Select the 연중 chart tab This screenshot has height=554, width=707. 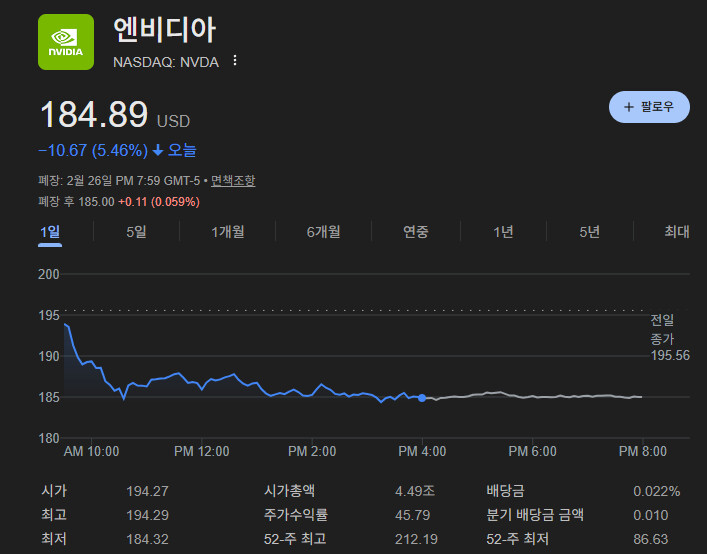pos(416,232)
